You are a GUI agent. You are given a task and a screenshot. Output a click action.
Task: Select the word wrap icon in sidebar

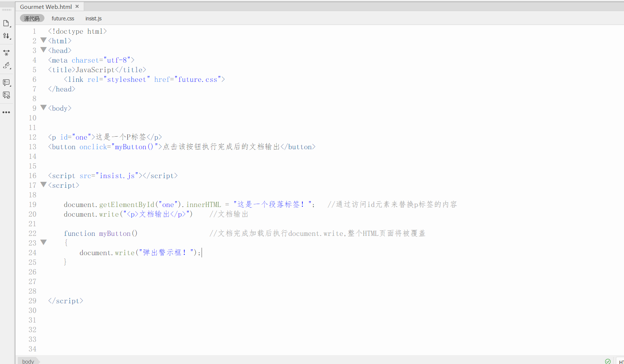(x=6, y=53)
